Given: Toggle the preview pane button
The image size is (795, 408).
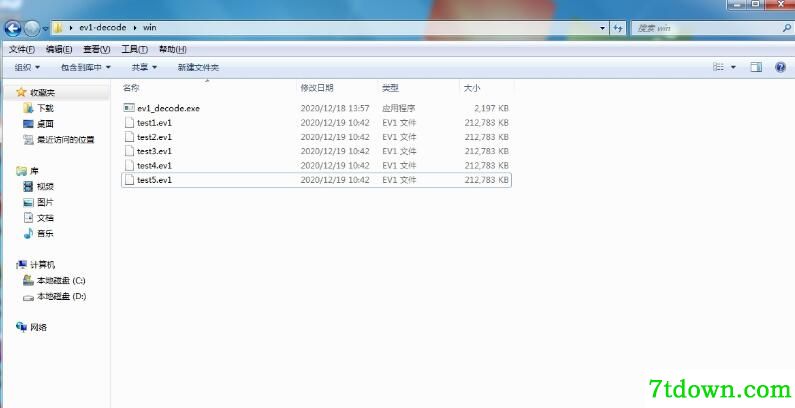Looking at the screenshot, I should [756, 67].
